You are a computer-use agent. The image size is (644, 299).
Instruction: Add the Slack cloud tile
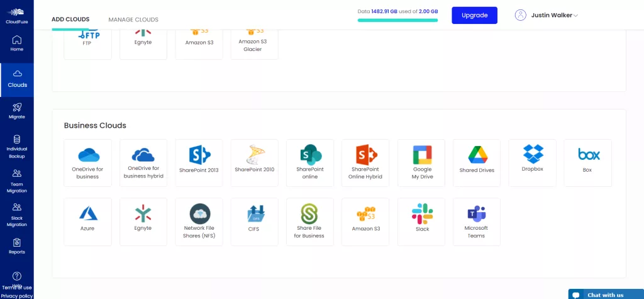pos(421,222)
